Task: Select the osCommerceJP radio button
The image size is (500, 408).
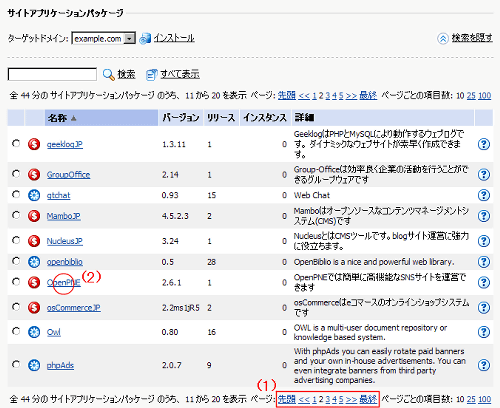Action: [x=16, y=307]
